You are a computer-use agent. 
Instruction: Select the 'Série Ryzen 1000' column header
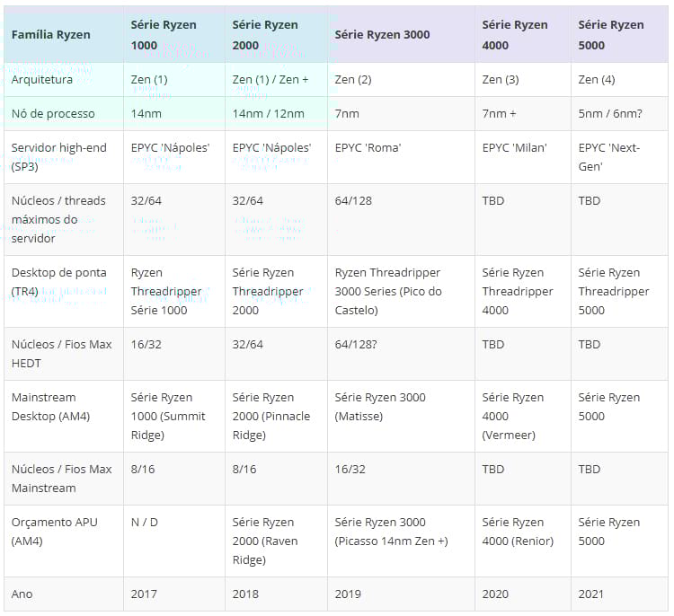click(x=174, y=34)
